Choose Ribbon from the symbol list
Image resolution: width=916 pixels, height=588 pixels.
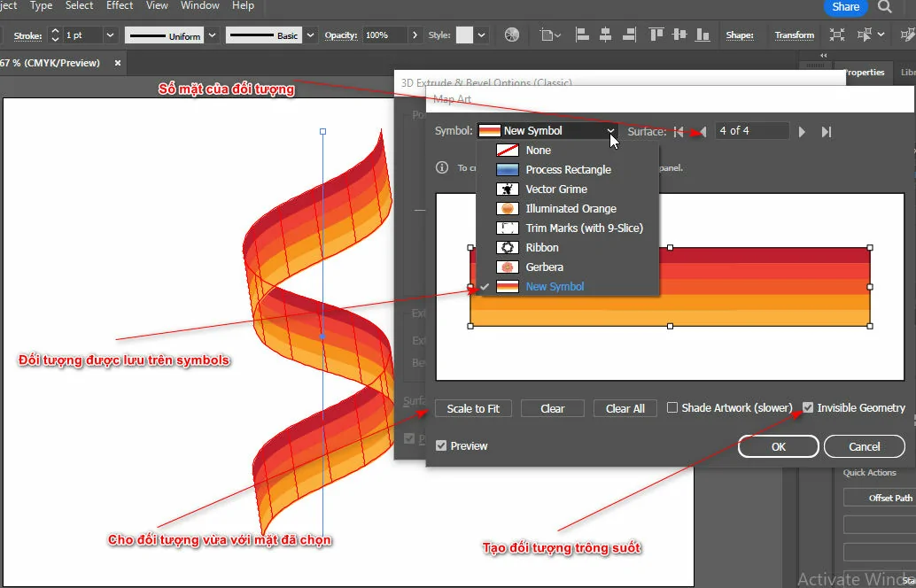(x=541, y=248)
